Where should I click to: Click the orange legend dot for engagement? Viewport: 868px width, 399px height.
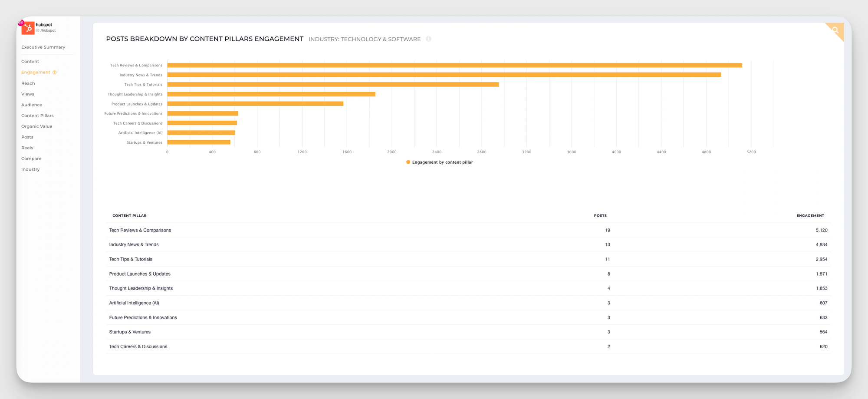tap(408, 162)
